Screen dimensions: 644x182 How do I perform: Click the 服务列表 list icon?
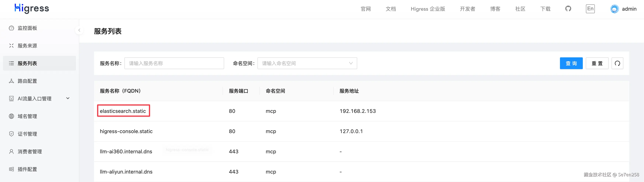tap(11, 63)
